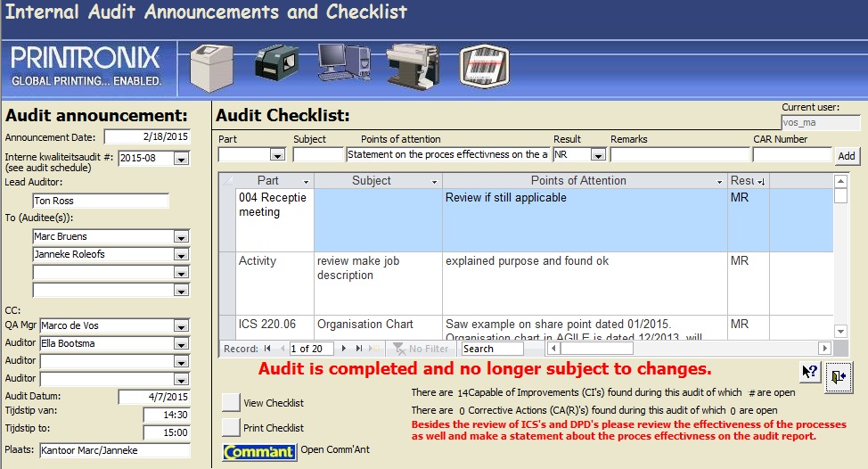Viewport: 868px width, 469px height.
Task: Click the help question-mark pointer icon
Action: (x=809, y=373)
